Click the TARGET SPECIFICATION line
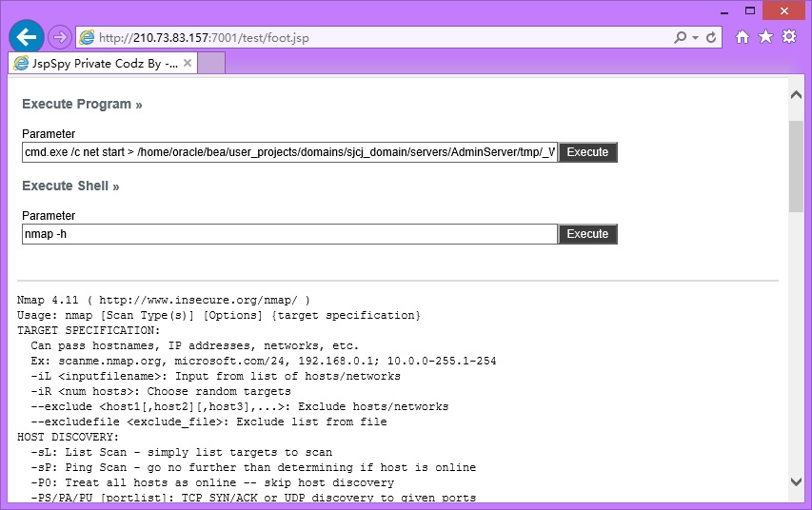 click(x=89, y=330)
